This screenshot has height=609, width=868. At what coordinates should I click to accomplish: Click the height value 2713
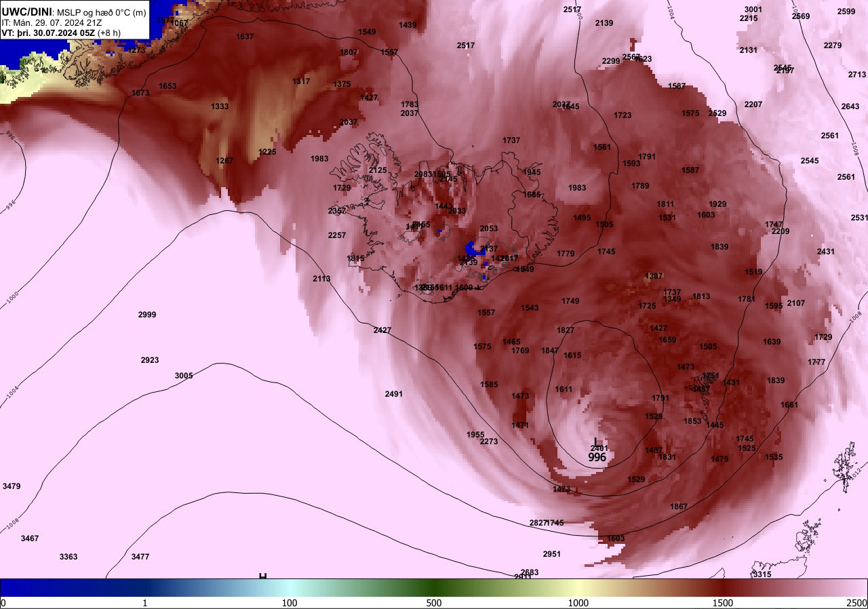[857, 75]
